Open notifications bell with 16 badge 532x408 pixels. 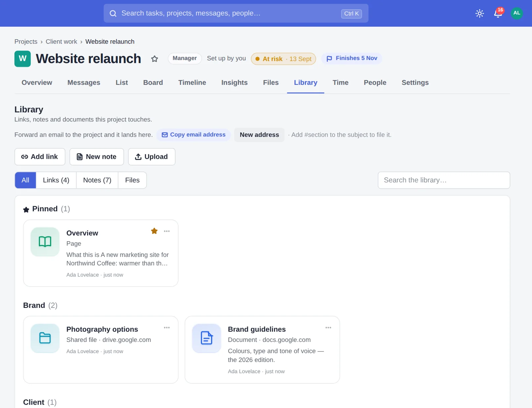coord(498,13)
